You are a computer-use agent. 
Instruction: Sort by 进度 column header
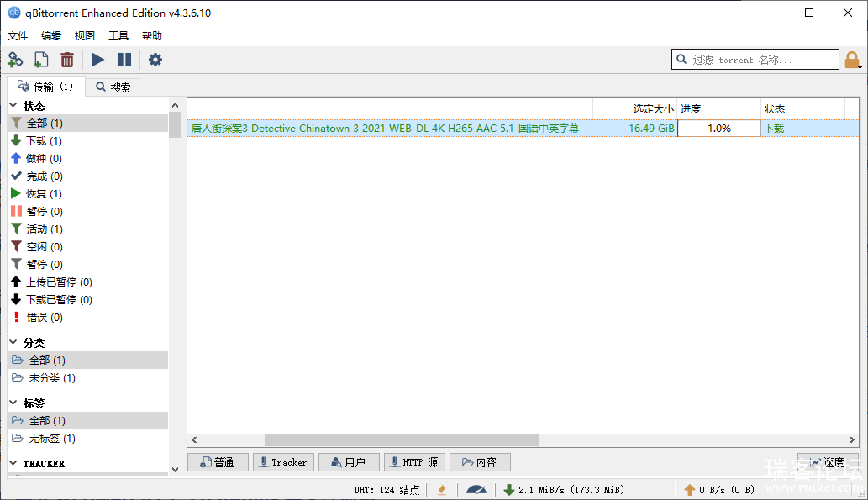pyautogui.click(x=719, y=109)
